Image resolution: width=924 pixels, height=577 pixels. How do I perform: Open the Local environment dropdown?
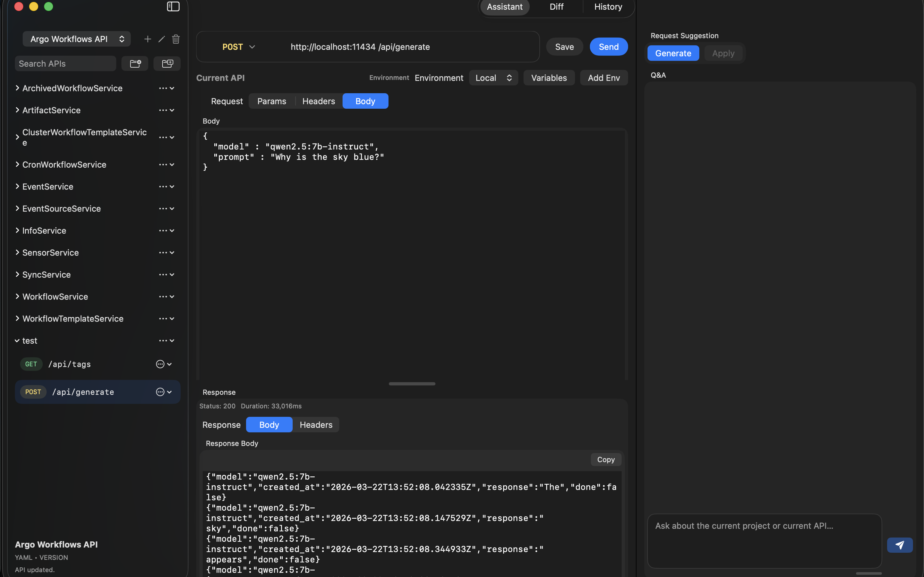(x=493, y=78)
